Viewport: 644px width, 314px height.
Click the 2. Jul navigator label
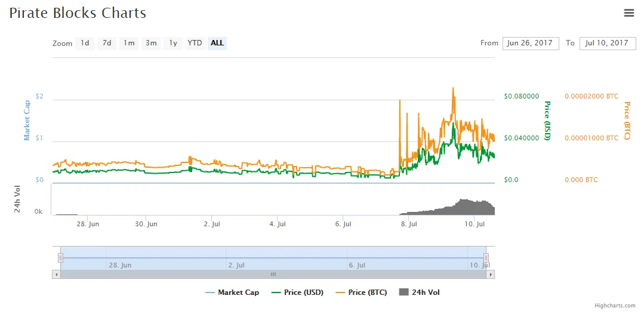pos(236,265)
